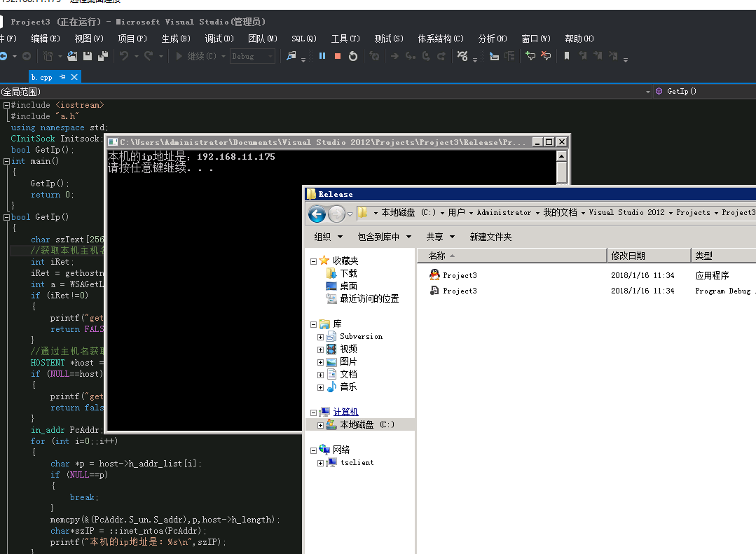756x554 pixels.
Task: Restart debugging via the circular arrow icon
Action: (x=353, y=56)
